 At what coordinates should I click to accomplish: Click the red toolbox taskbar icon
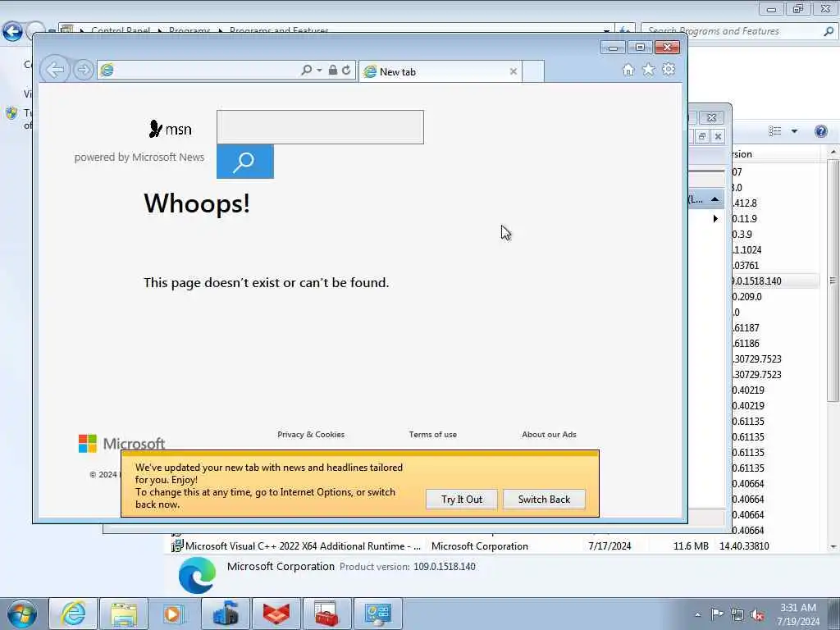click(326, 614)
